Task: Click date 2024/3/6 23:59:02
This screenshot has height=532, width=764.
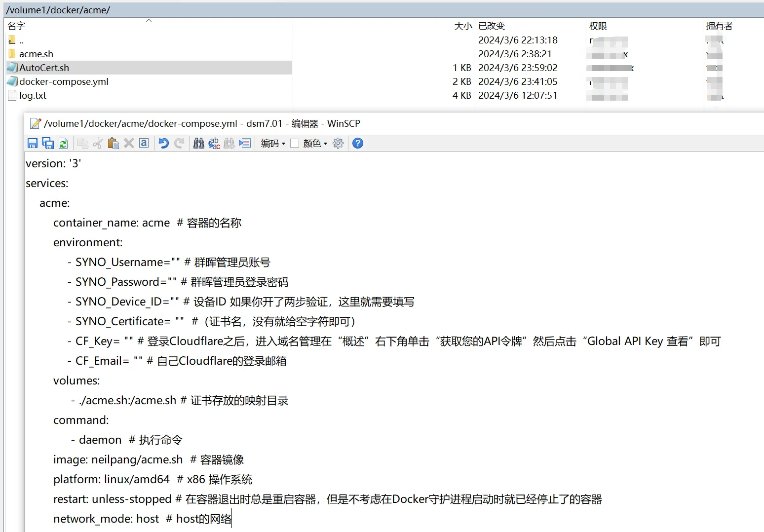Action: point(518,68)
